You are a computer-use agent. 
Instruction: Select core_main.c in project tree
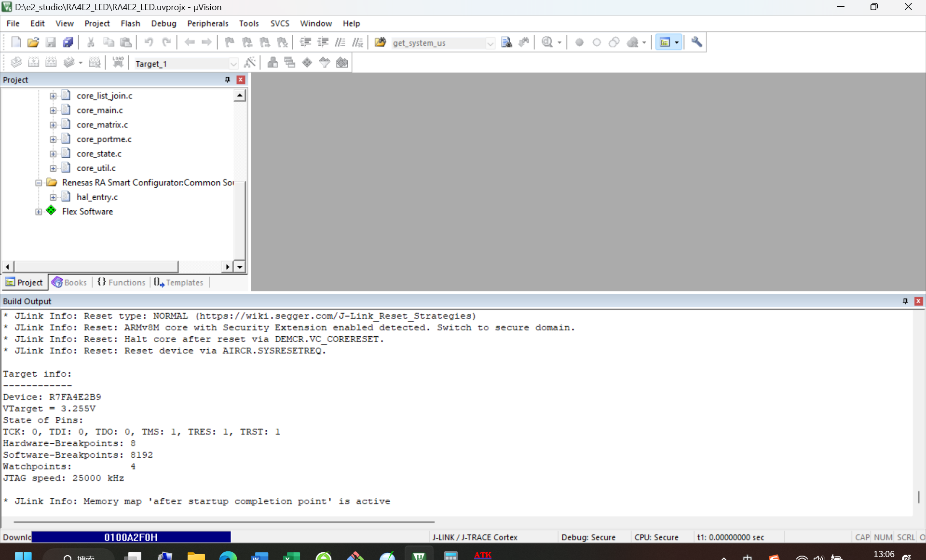pyautogui.click(x=99, y=110)
